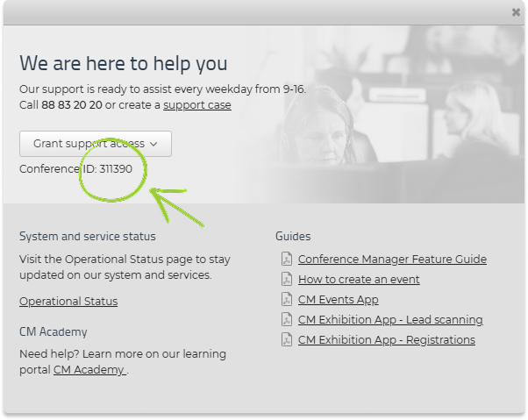
Task: Open the How to create an event guide
Action: click(x=359, y=279)
